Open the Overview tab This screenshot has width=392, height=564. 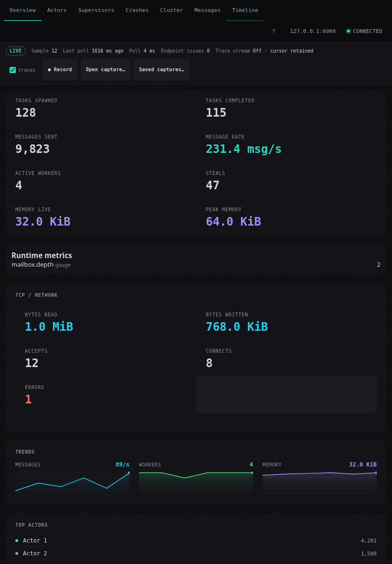[x=22, y=11]
